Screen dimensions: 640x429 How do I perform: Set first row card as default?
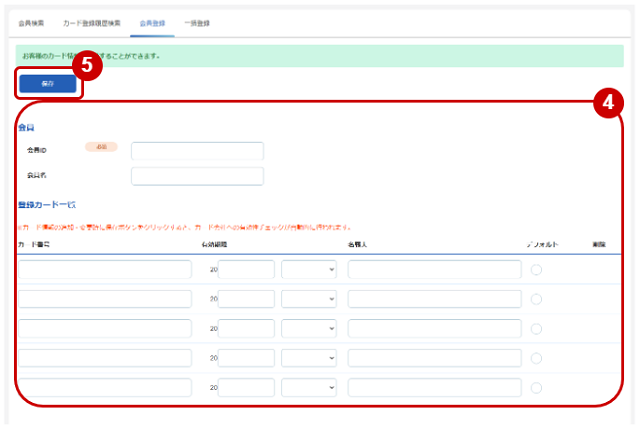tap(536, 270)
